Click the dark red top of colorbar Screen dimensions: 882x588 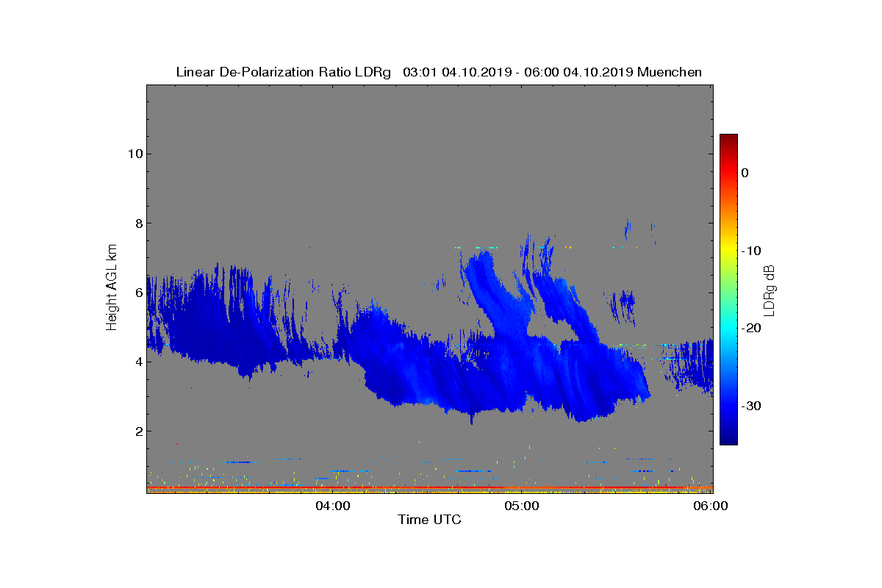(x=728, y=138)
